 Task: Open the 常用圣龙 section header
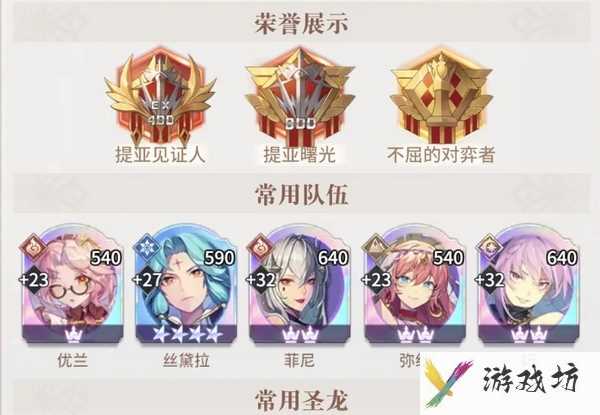(301, 400)
